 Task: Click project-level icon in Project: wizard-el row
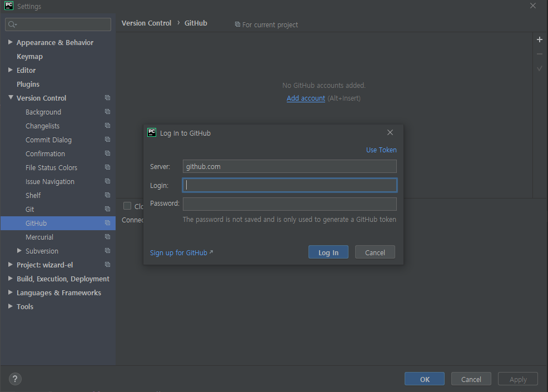[108, 265]
